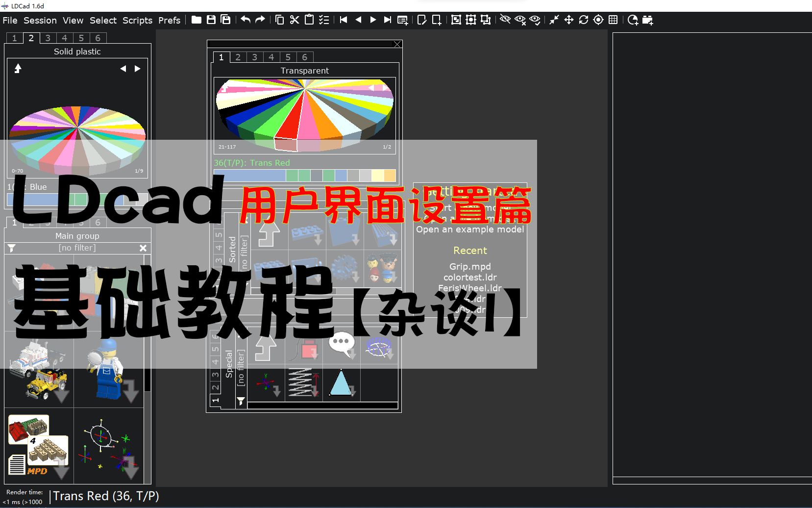
Task: Toggle the editing grid icon
Action: pos(613,20)
